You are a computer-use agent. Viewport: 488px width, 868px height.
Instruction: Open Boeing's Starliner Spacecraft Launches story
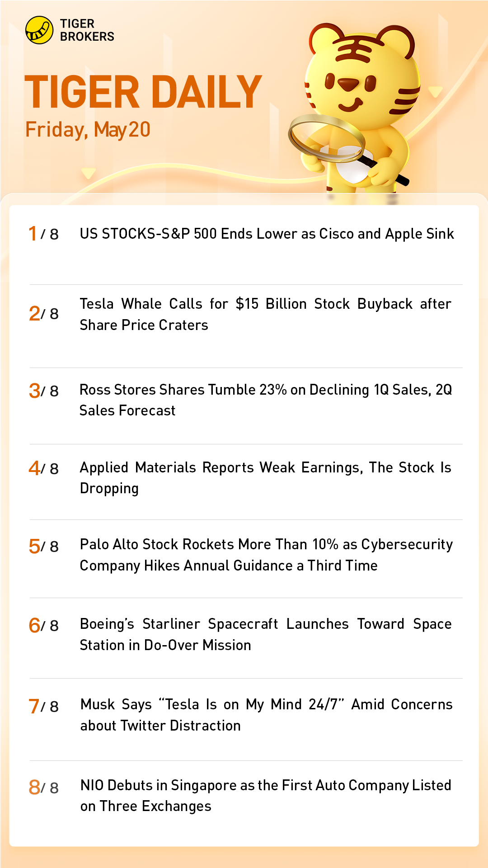pos(265,634)
